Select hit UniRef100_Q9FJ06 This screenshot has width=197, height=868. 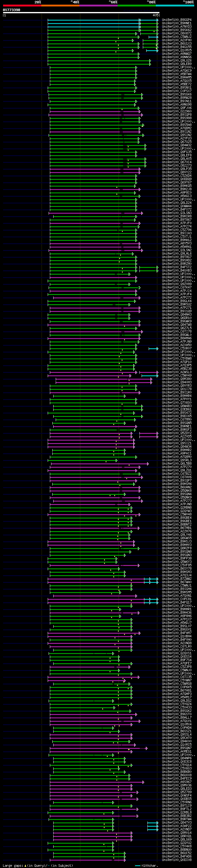177,108
